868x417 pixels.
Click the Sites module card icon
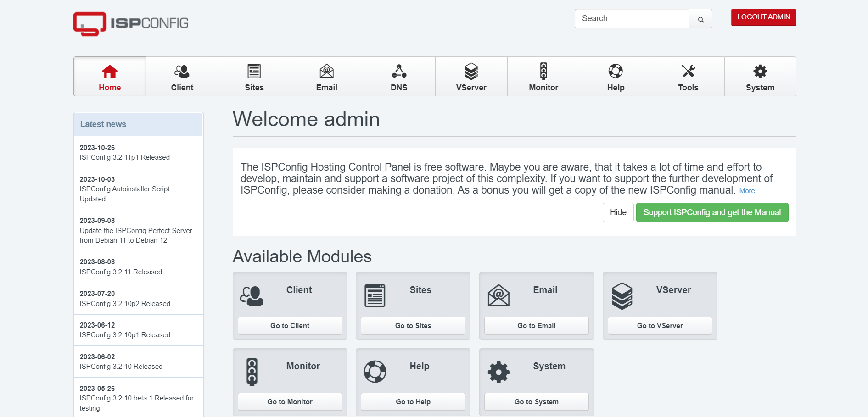pyautogui.click(x=375, y=295)
